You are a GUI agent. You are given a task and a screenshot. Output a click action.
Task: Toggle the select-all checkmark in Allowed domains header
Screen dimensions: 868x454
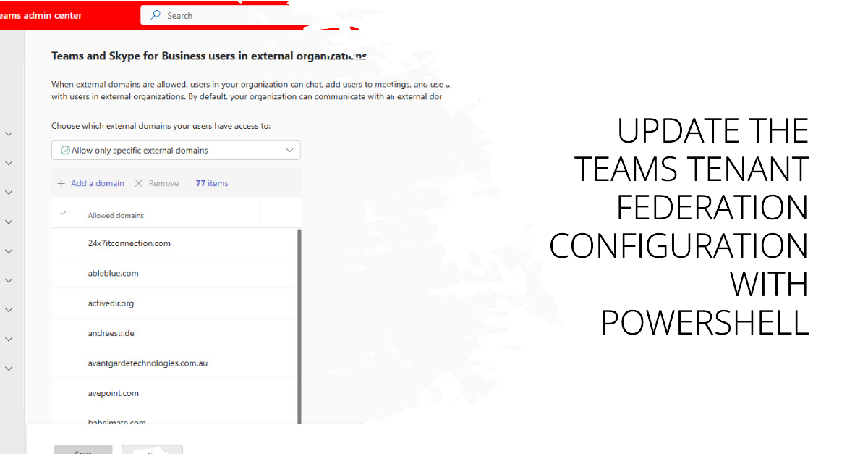[x=64, y=214]
